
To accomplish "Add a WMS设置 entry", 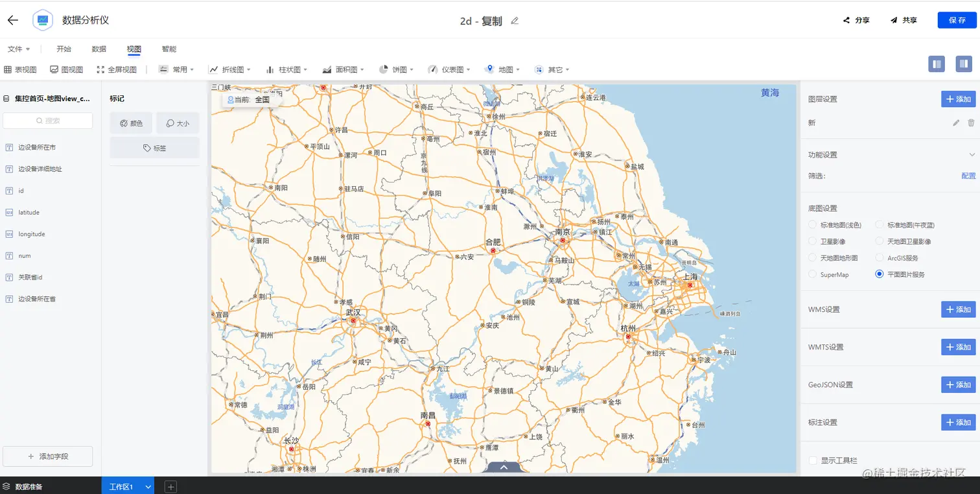I will (x=958, y=309).
